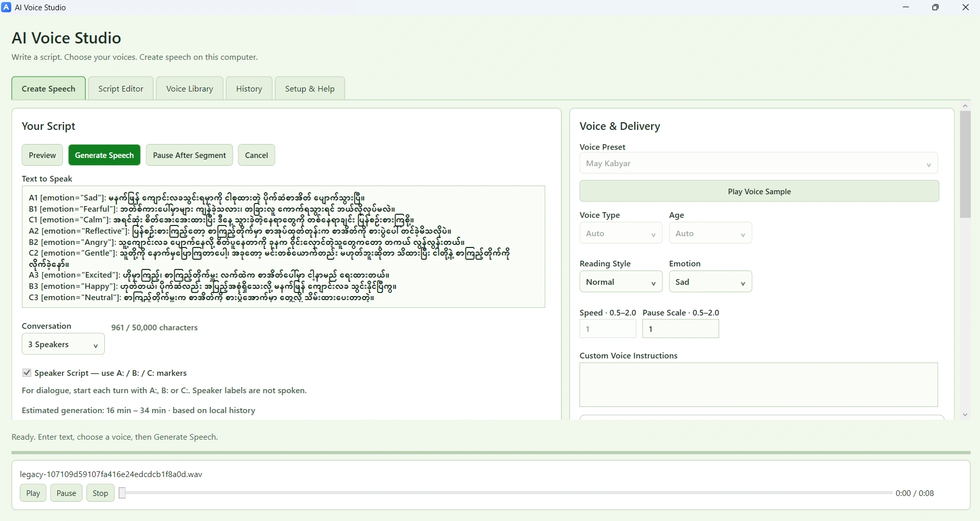This screenshot has width=980, height=521.
Task: Click the C2 emotion="Gentle" script line
Action: point(270,259)
